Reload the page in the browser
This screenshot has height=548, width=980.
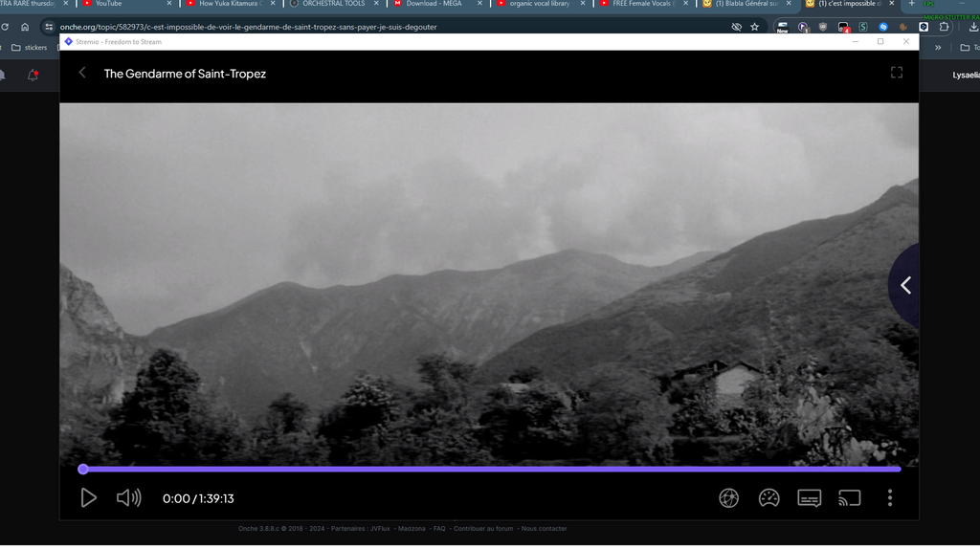click(x=5, y=27)
